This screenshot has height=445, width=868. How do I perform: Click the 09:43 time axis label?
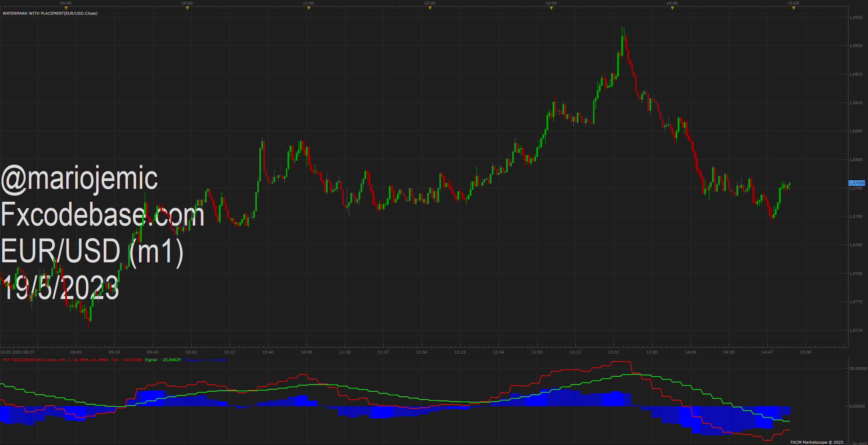coord(153,352)
